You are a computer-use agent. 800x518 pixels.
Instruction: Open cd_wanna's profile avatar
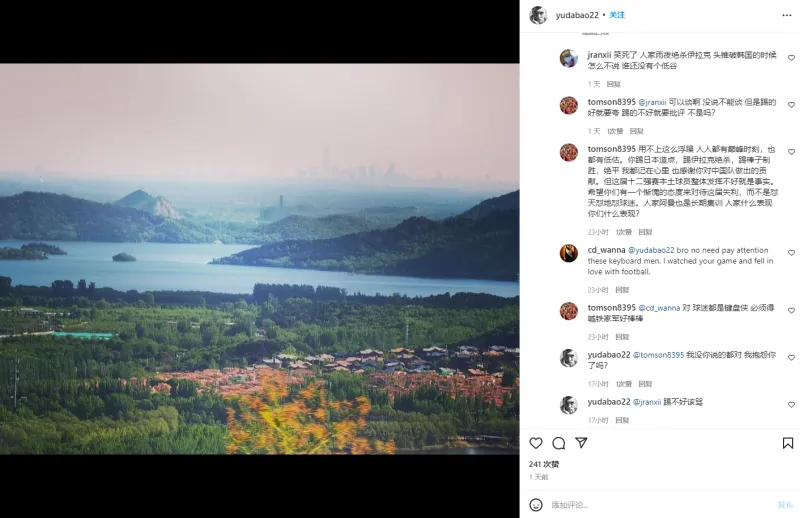569,253
